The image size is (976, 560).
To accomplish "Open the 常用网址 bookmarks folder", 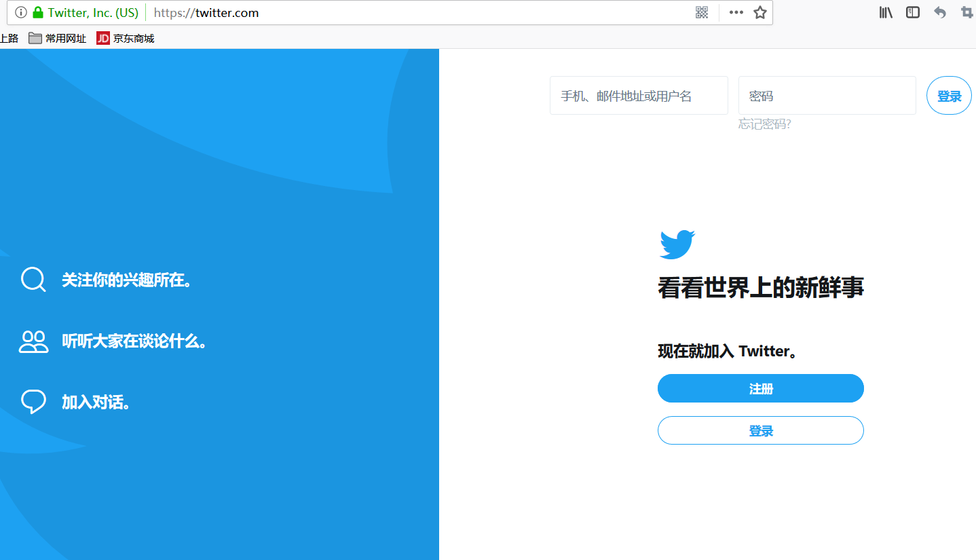I will 58,39.
